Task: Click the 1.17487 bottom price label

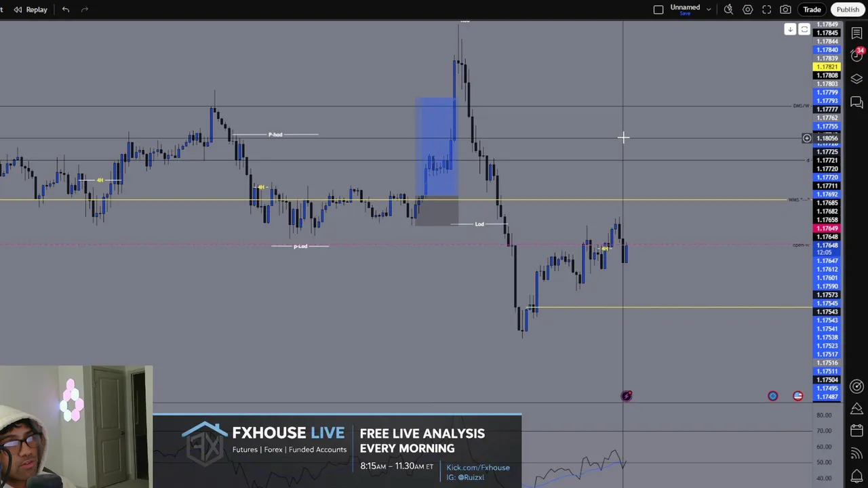Action: [x=827, y=396]
